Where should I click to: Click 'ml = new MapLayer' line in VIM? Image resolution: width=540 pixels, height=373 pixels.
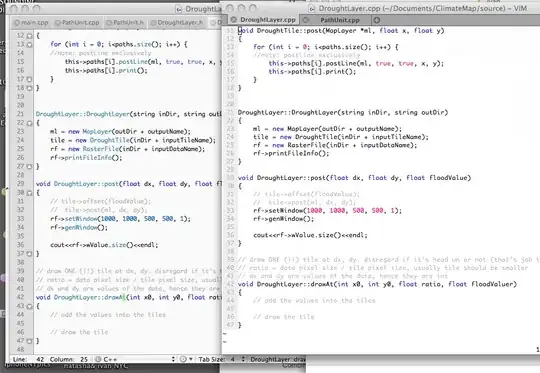[x=328, y=129]
